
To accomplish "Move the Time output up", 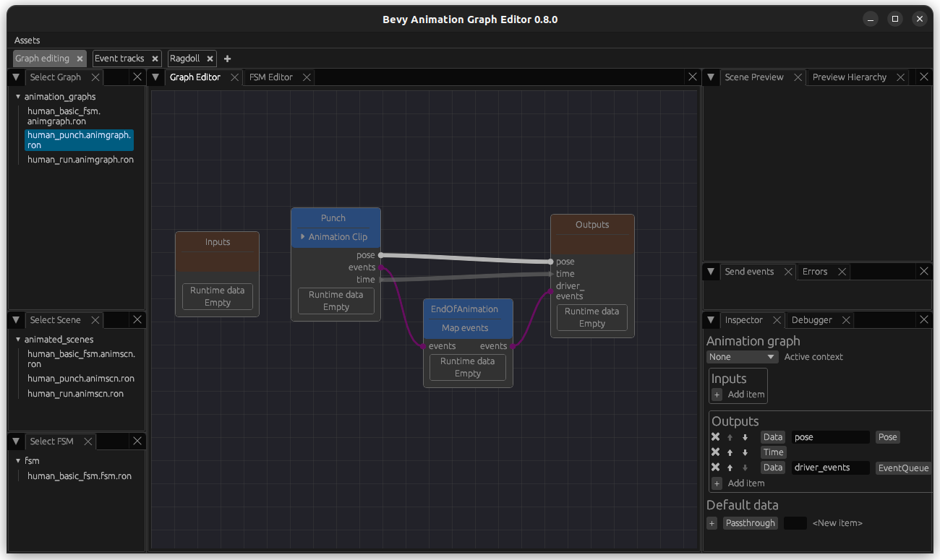I will [x=730, y=452].
